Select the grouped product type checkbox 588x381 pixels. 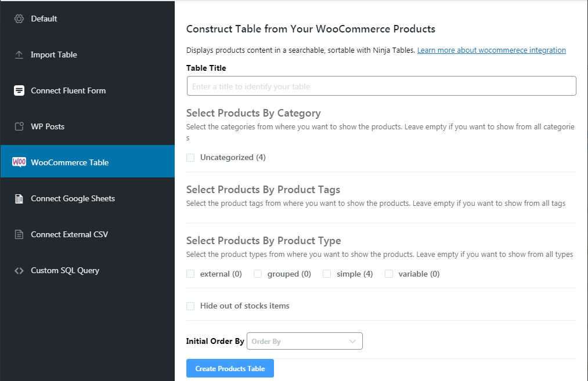257,273
